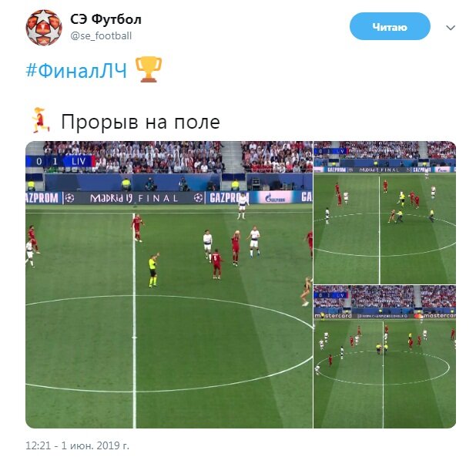Click the running woman emoji
Image resolution: width=476 pixels, height=457 pixels.
41,120
